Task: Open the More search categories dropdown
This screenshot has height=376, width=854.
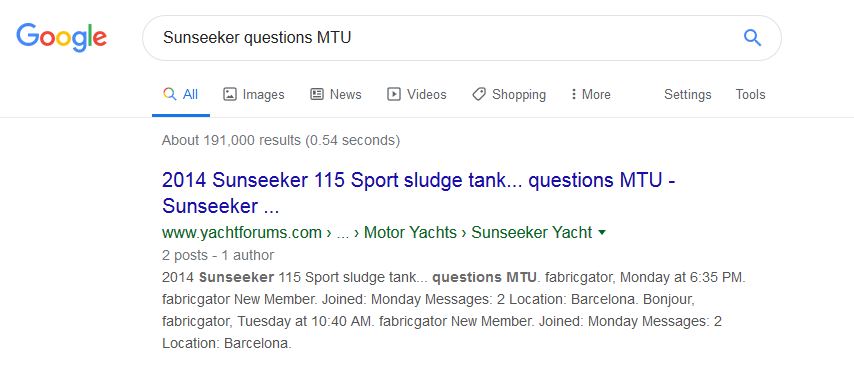Action: click(x=591, y=94)
